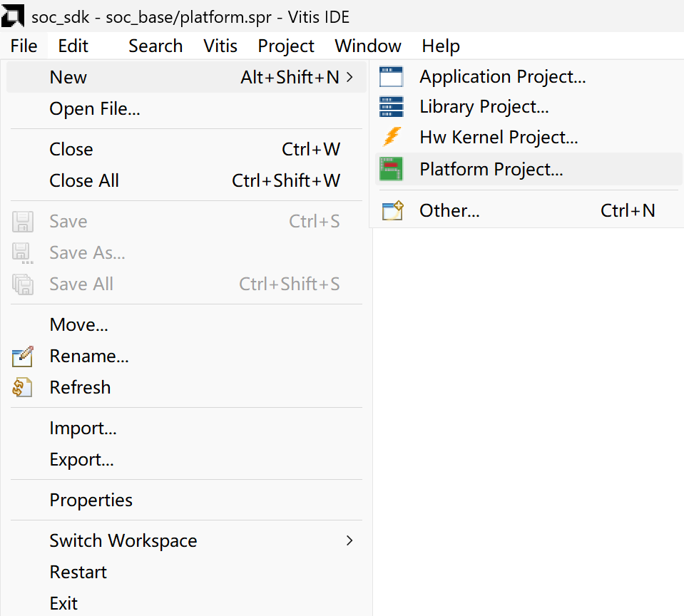Click the Library Project icon

coord(392,107)
